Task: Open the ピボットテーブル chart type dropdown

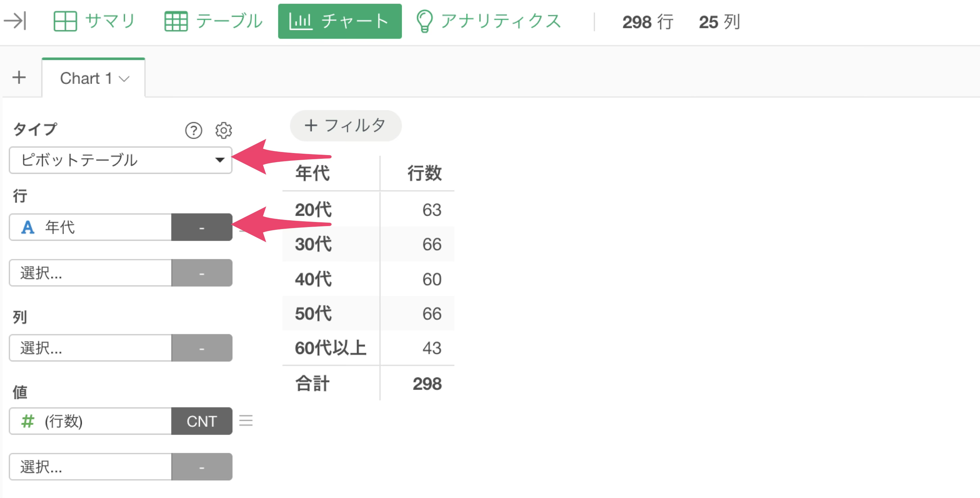Action: [120, 160]
